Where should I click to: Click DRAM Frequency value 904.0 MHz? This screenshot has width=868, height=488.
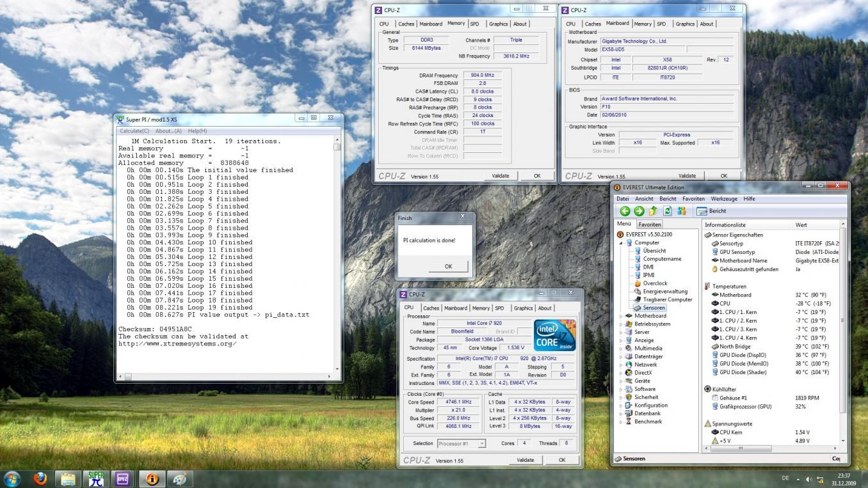tap(482, 75)
